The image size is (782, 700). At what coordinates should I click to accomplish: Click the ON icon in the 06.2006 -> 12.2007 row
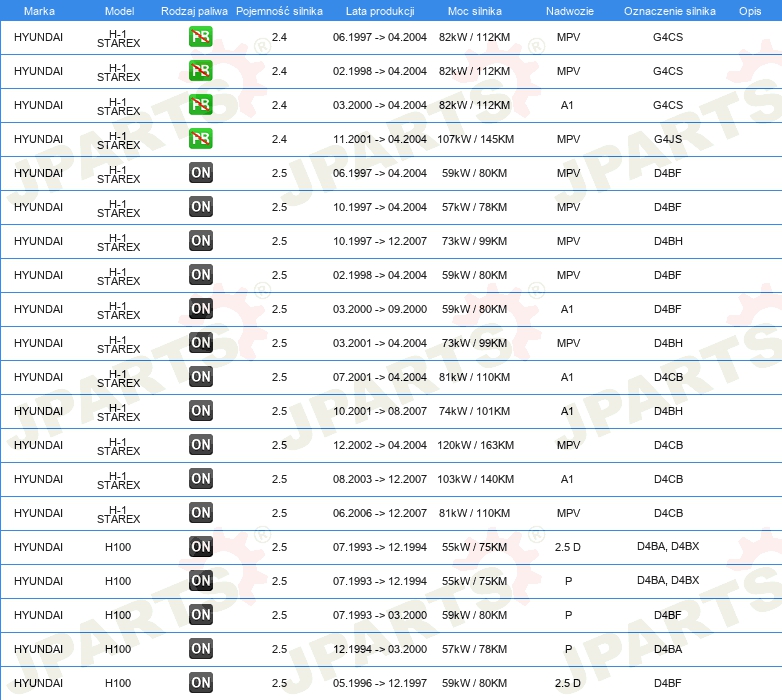coord(201,513)
